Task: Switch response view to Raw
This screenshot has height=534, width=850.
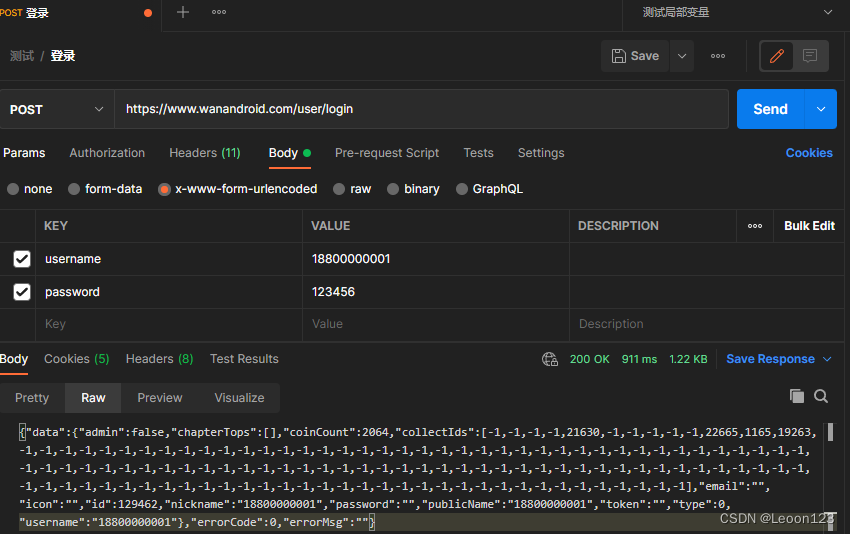Action: tap(93, 398)
